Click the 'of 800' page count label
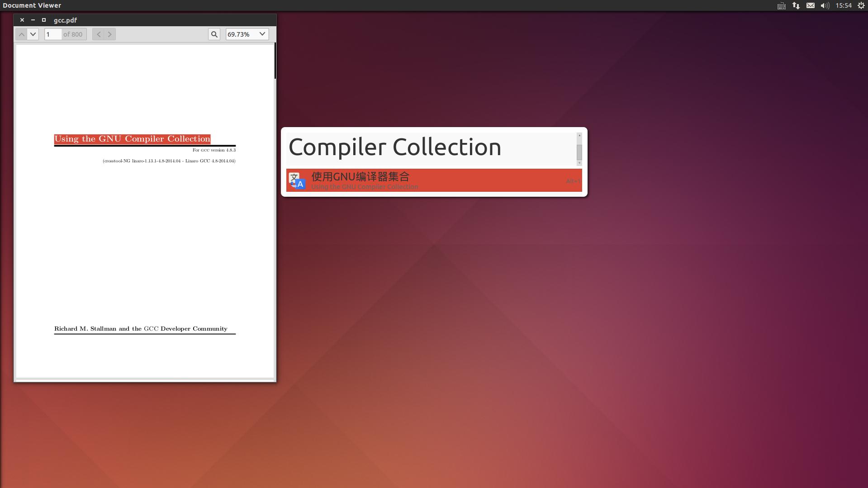The image size is (868, 488). tap(73, 34)
